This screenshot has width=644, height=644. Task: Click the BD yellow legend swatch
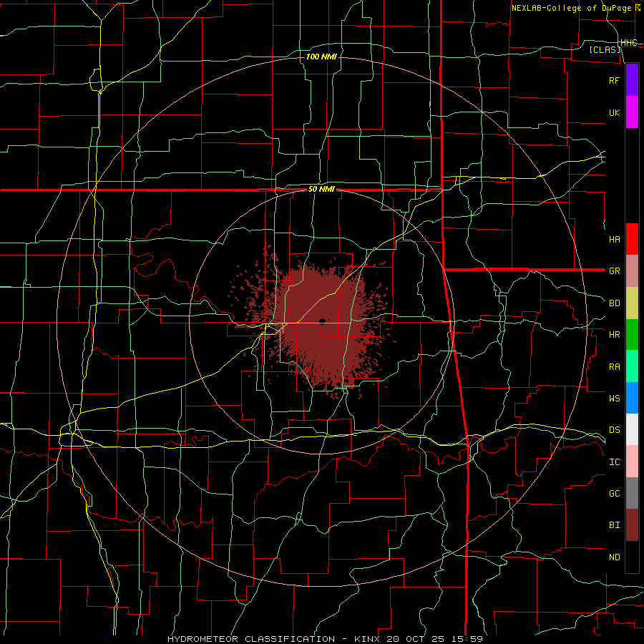[632, 303]
